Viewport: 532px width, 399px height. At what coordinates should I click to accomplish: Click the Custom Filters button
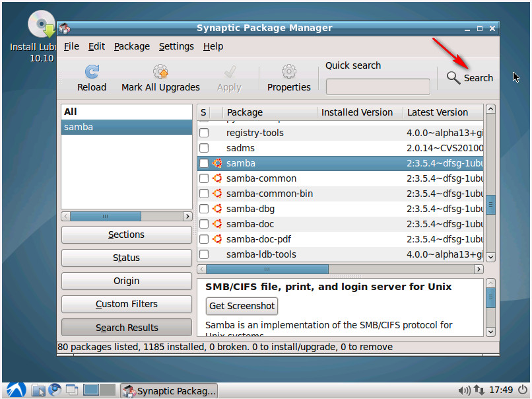pyautogui.click(x=127, y=304)
